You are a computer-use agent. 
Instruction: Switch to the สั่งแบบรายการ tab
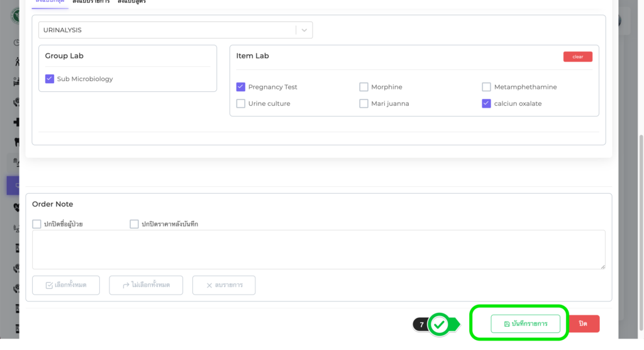coord(91,2)
